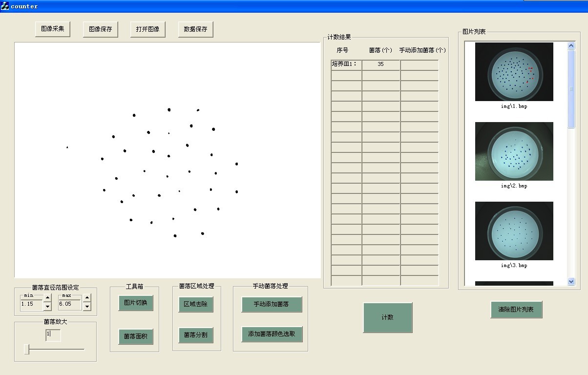This screenshot has width=588, height=375.
Task: Increase the min diameter value
Action: coord(47,298)
